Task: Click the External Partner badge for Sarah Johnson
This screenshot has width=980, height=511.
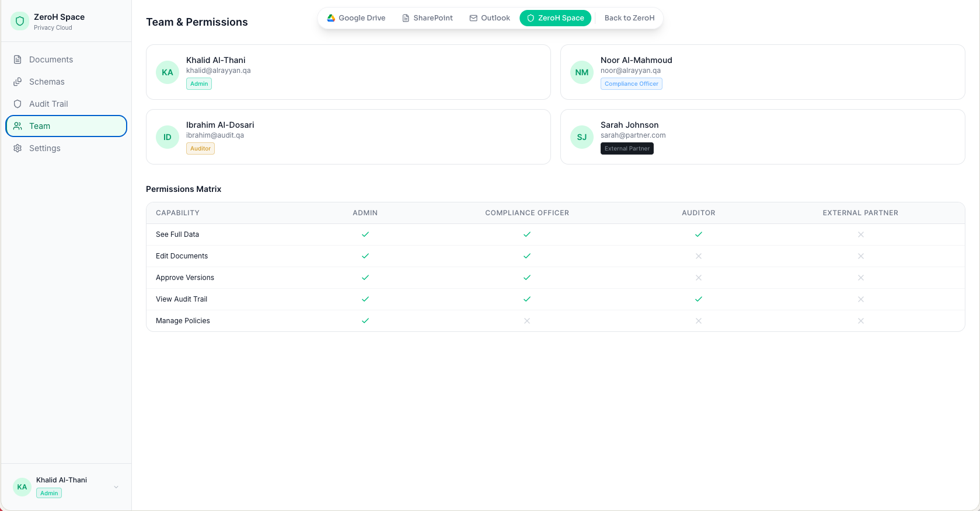Action: tap(627, 149)
